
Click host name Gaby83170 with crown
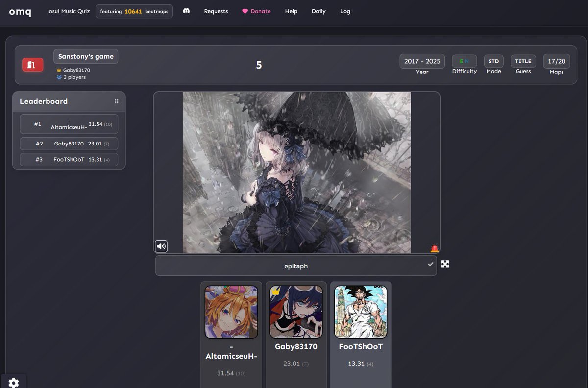pyautogui.click(x=73, y=70)
